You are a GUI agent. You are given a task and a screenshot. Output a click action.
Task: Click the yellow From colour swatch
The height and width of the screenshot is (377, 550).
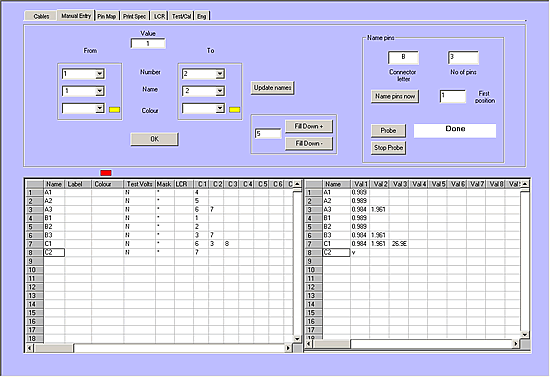114,110
